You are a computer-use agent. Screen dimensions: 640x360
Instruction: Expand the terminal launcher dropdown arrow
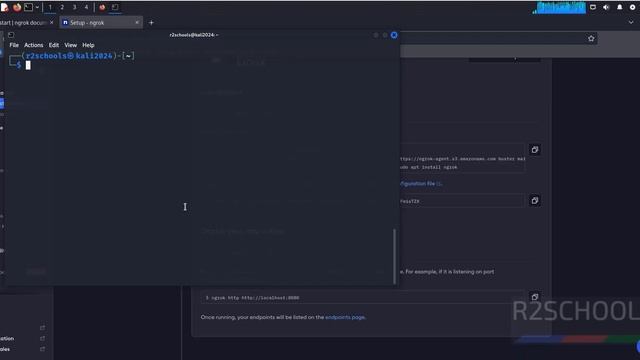point(37,7)
